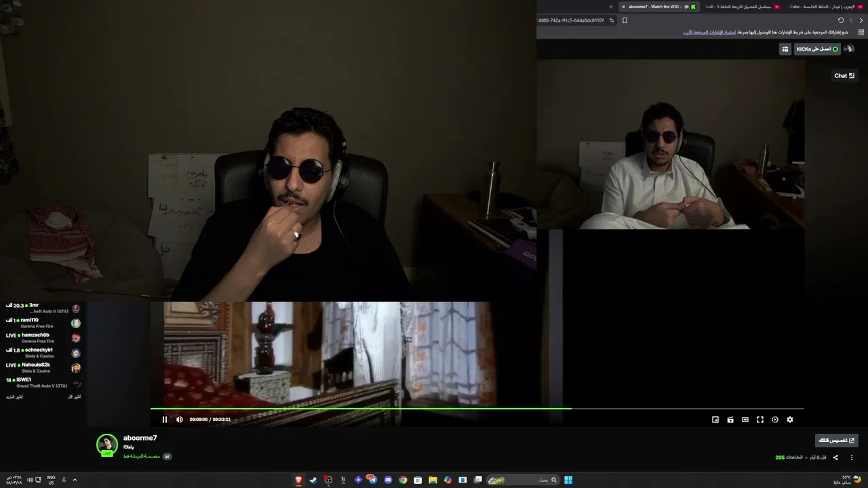
Task: Open Steam from the taskbar
Action: point(313,480)
